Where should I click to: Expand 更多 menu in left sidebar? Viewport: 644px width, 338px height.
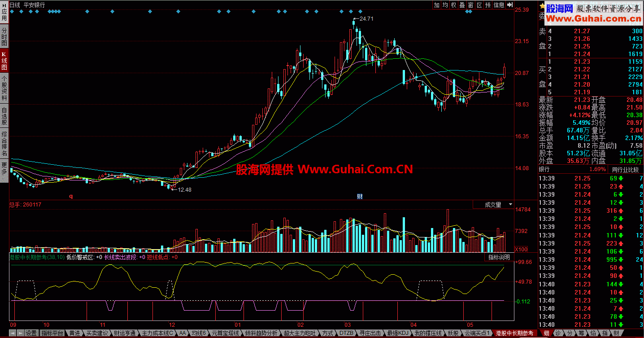[4, 166]
